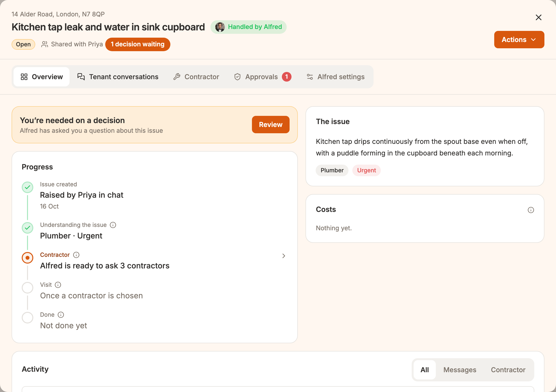556x392 pixels.
Task: Click the Approvals shield icon
Action: [237, 77]
